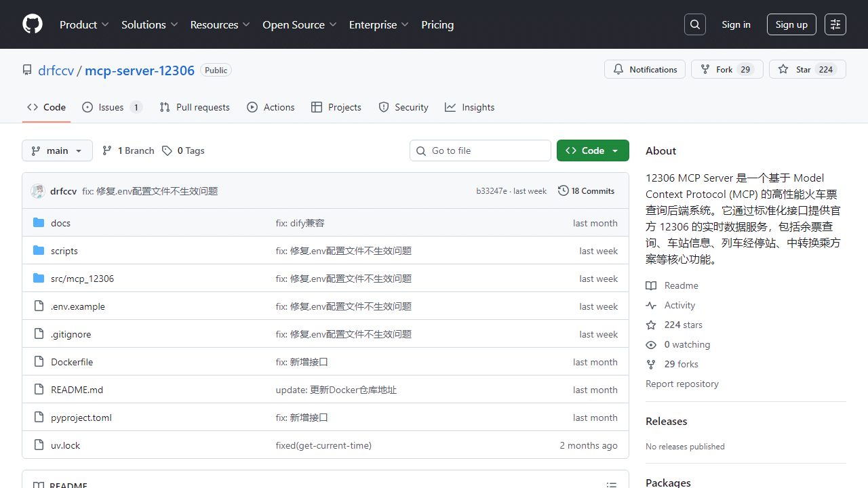The width and height of the screenshot is (868, 488).
Task: View the 1 Branch link
Action: (128, 150)
